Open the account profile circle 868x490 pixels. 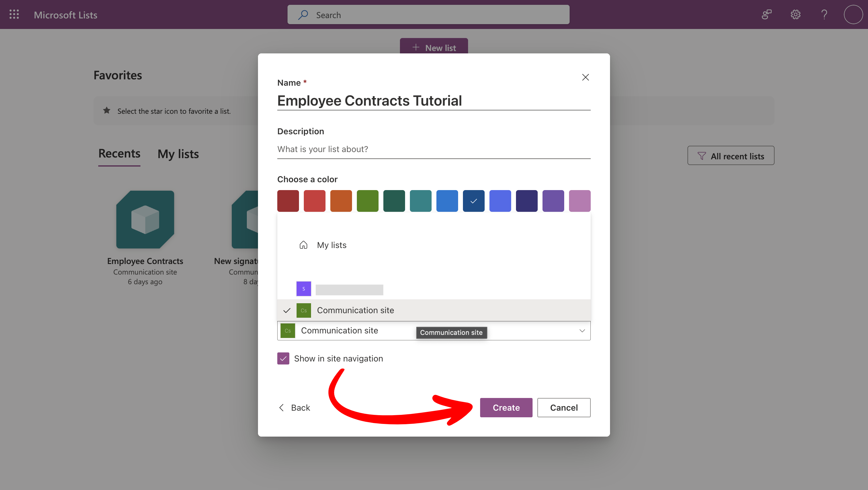[853, 14]
